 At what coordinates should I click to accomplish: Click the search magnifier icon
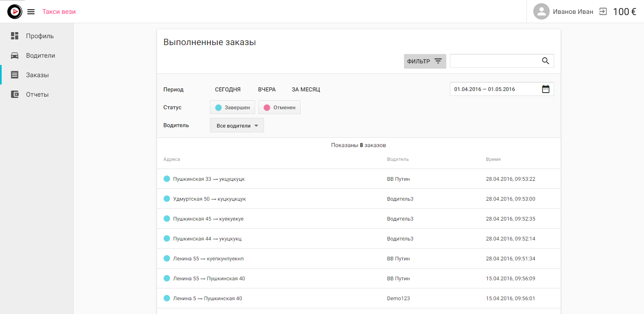(545, 61)
